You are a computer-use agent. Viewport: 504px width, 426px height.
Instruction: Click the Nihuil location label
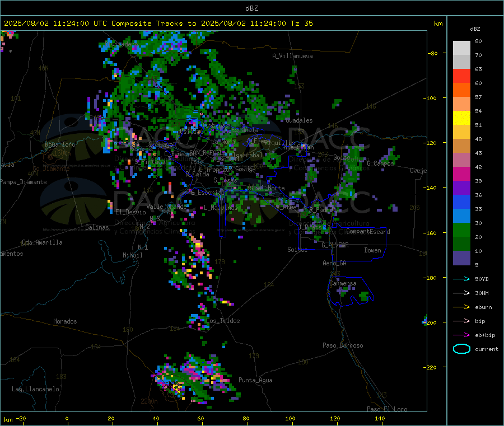(x=132, y=255)
